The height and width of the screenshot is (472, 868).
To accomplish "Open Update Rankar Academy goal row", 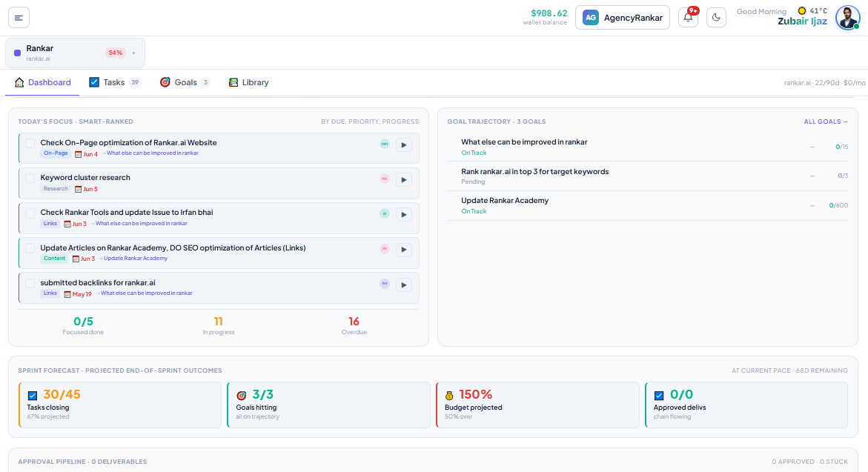I will pyautogui.click(x=648, y=206).
